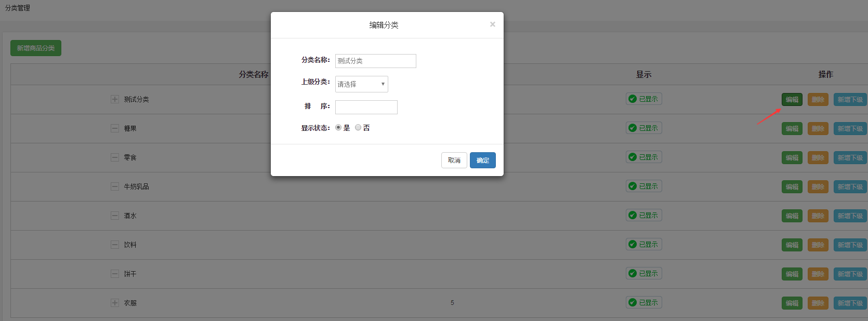Click the 牛奶乳品 row name text
868x321 pixels.
tap(136, 186)
